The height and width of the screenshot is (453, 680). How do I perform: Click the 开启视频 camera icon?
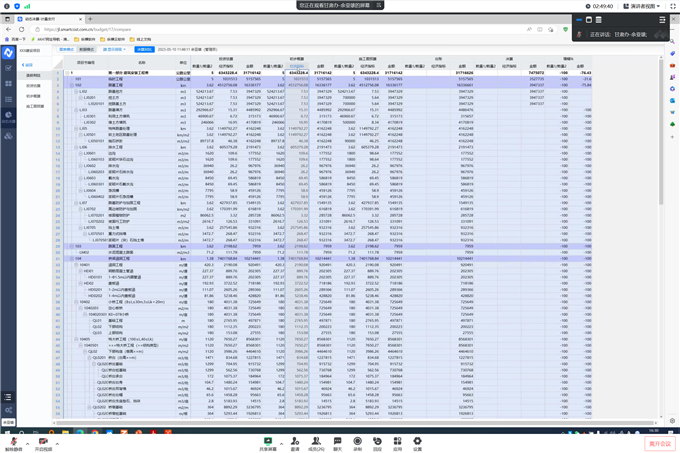pos(43,441)
